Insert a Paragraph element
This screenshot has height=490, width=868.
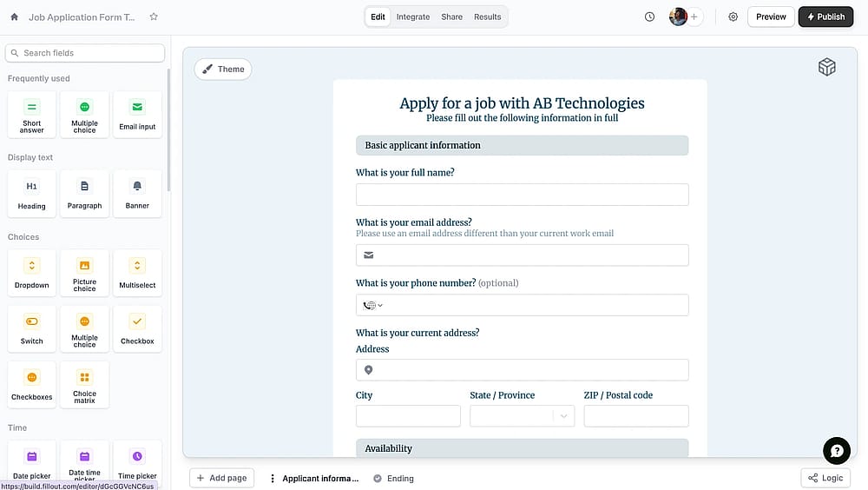pos(85,194)
